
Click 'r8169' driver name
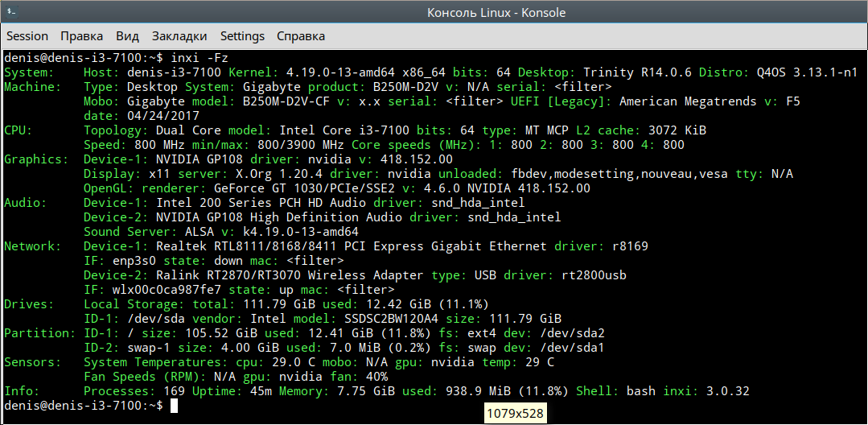pos(630,246)
